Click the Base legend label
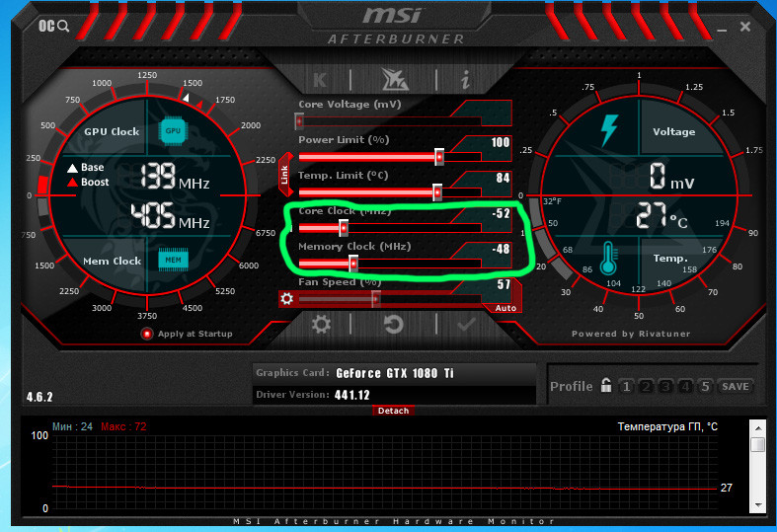The width and height of the screenshot is (777, 532). (x=92, y=168)
